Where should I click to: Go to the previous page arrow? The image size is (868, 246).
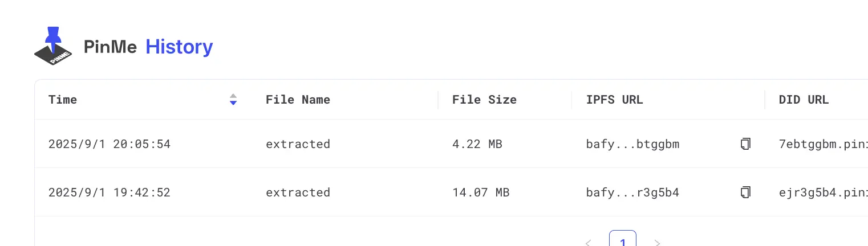[588, 243]
